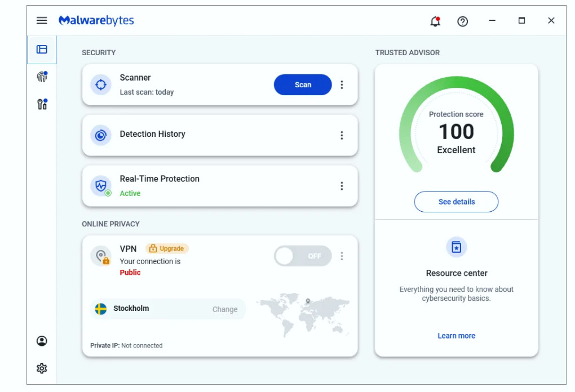The image size is (575, 392).
Task: Open Detection History more options menu
Action: (342, 135)
